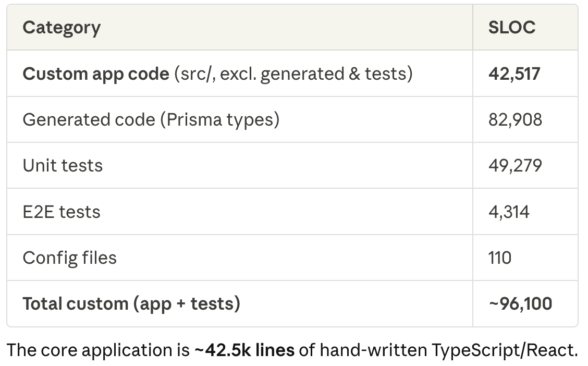Click the "(Prisma types)" parenthetical text
The height and width of the screenshot is (366, 588).
220,119
